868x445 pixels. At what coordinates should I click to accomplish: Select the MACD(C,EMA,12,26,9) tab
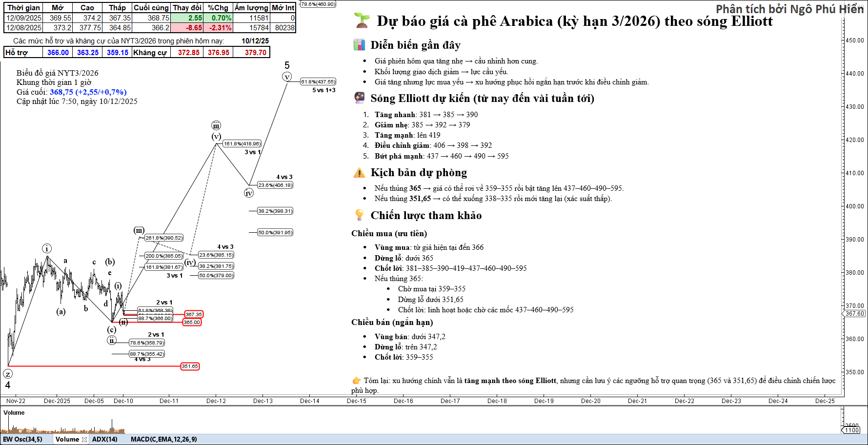click(x=163, y=439)
